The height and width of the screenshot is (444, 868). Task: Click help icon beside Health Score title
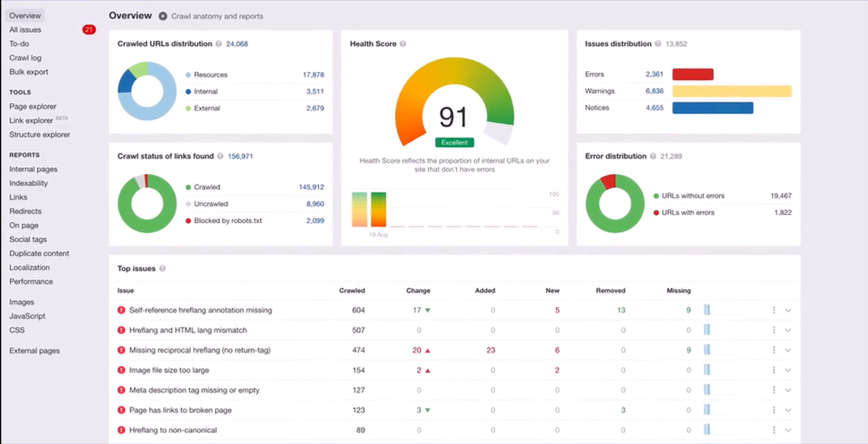(x=403, y=44)
